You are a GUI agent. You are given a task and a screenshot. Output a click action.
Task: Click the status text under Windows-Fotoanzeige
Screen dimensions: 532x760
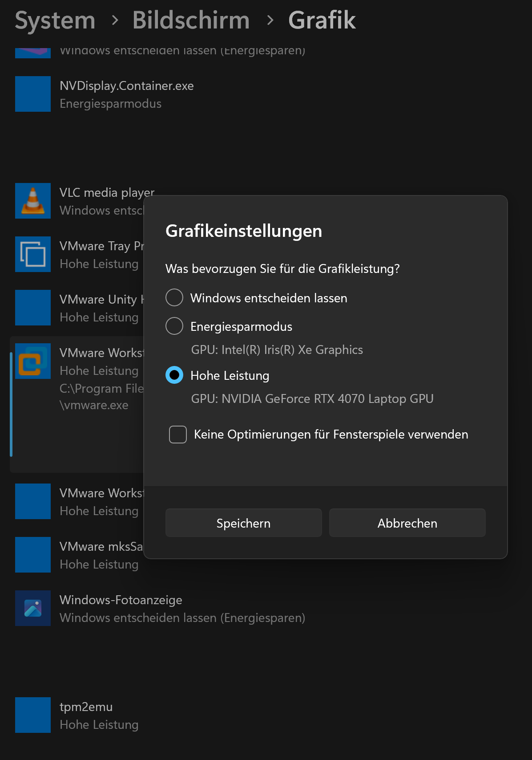click(182, 618)
